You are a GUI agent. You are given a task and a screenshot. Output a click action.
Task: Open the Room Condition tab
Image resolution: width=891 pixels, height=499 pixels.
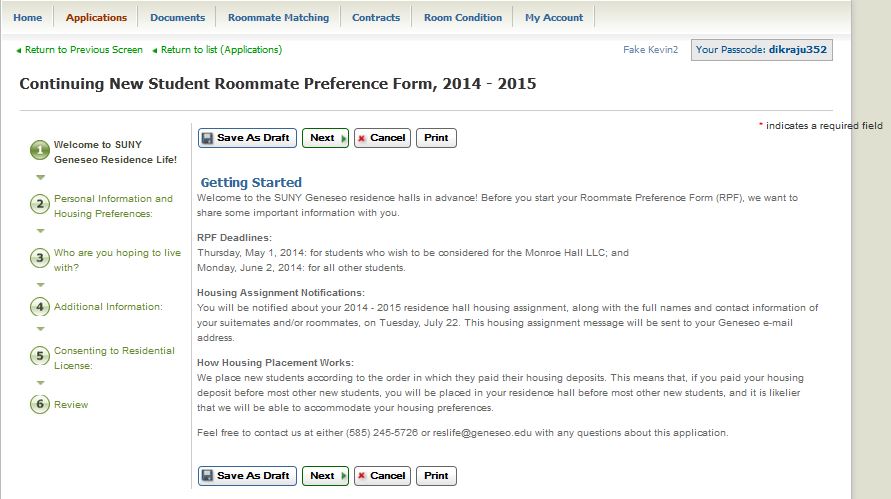click(462, 17)
